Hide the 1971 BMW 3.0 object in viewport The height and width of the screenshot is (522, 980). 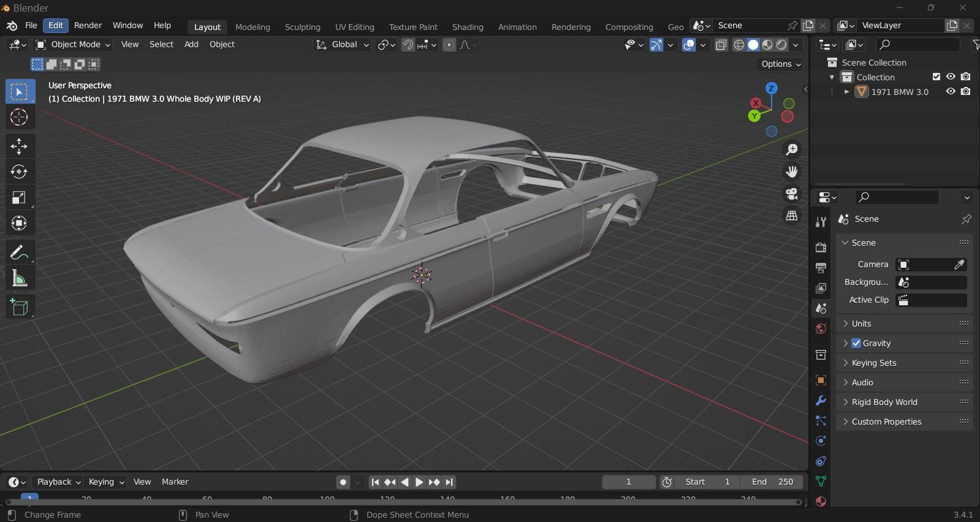coord(951,92)
